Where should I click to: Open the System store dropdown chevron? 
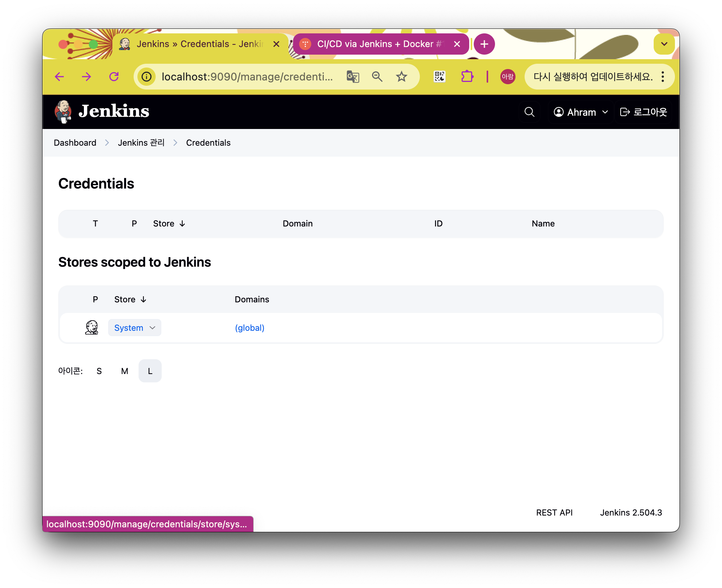pyautogui.click(x=153, y=328)
